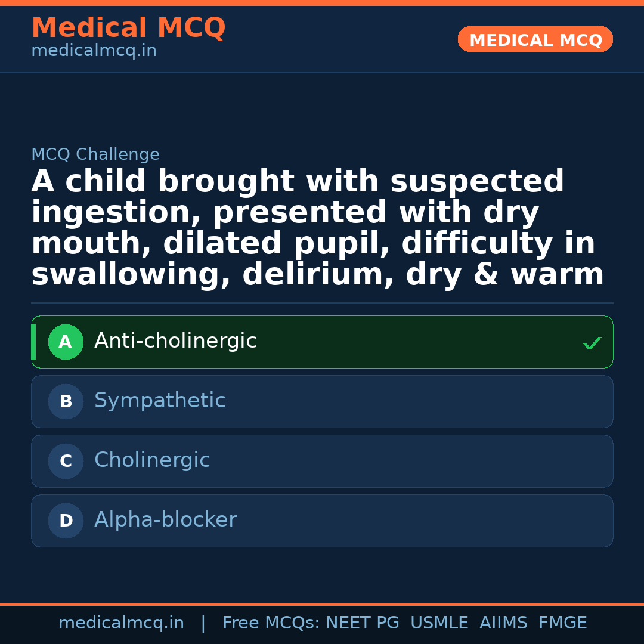Click the Free MCQs footer label
The height and width of the screenshot is (644, 644).
coord(271,623)
